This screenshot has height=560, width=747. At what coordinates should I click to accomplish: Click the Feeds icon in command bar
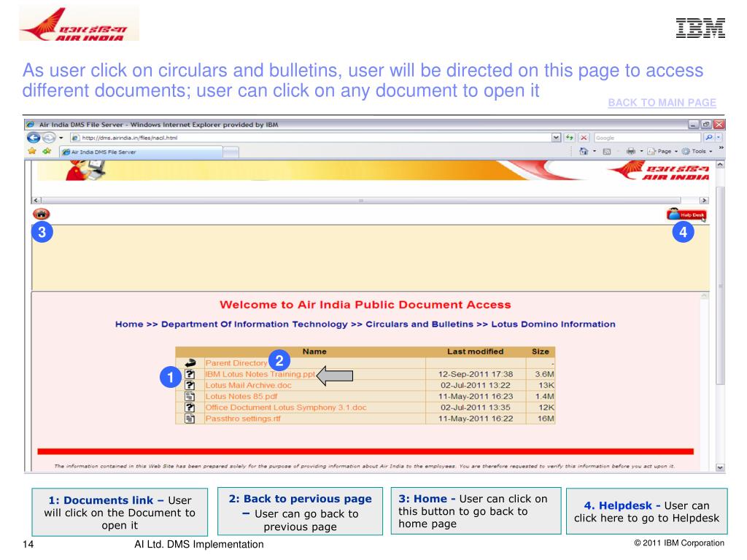tap(607, 152)
